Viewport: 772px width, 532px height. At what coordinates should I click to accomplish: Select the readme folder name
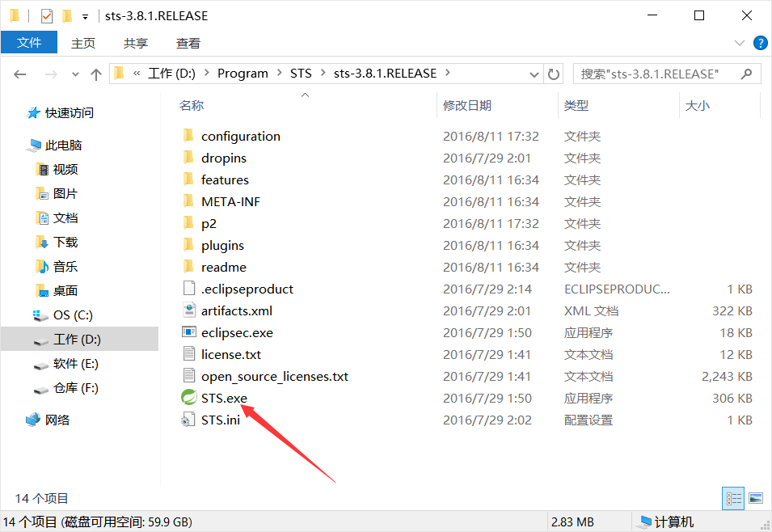point(224,267)
